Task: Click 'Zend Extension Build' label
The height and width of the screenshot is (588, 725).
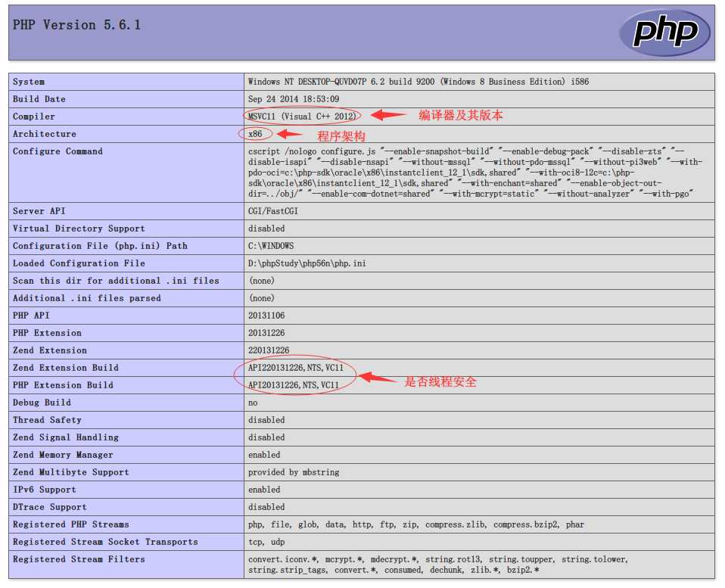Action: click(x=66, y=368)
